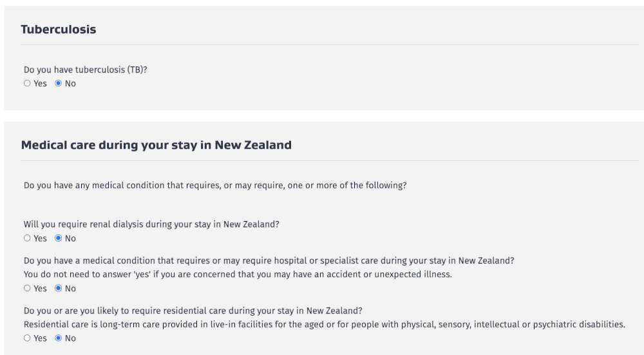Click the "Do you have tuberculosis (TB)?" question text
The height and width of the screenshot is (355, 644).
[x=86, y=70]
